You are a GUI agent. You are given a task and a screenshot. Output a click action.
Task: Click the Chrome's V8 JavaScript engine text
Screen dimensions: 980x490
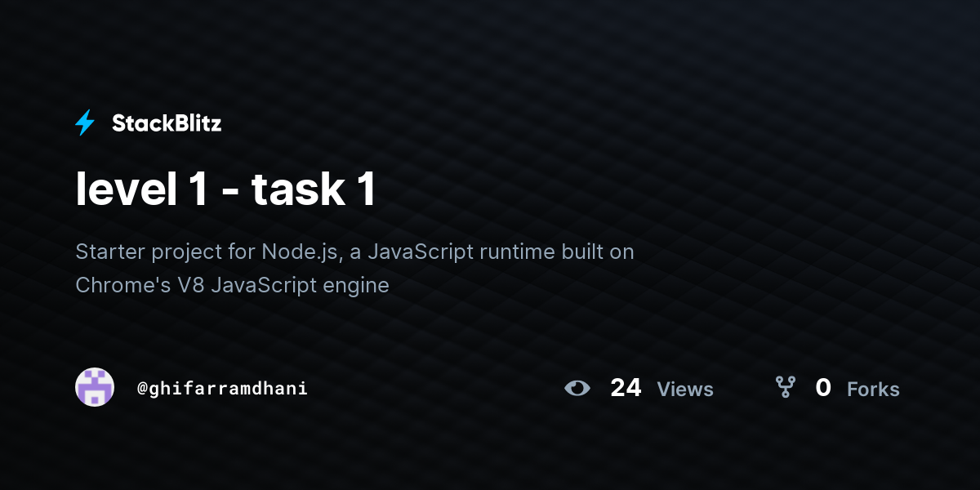tap(232, 286)
